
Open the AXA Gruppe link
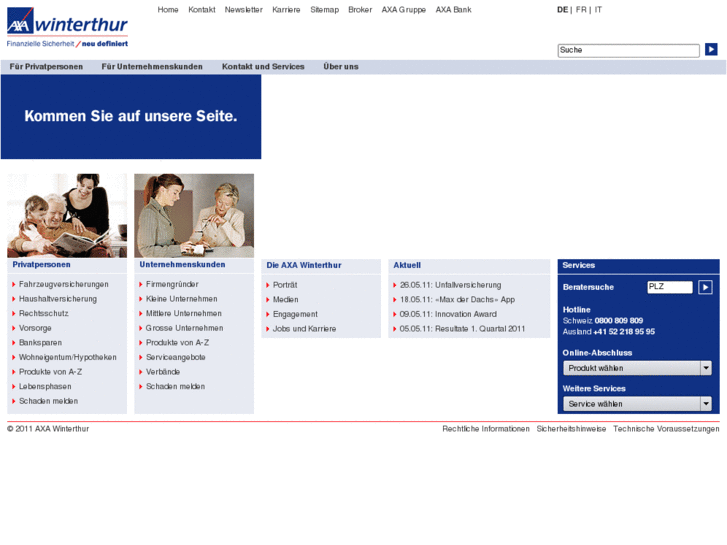403,10
